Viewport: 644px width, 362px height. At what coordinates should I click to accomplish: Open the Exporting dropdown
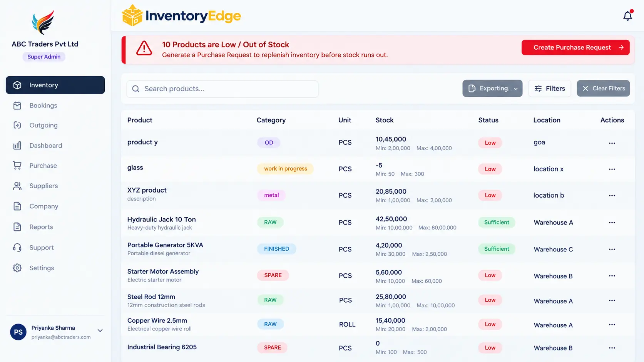[x=492, y=88]
